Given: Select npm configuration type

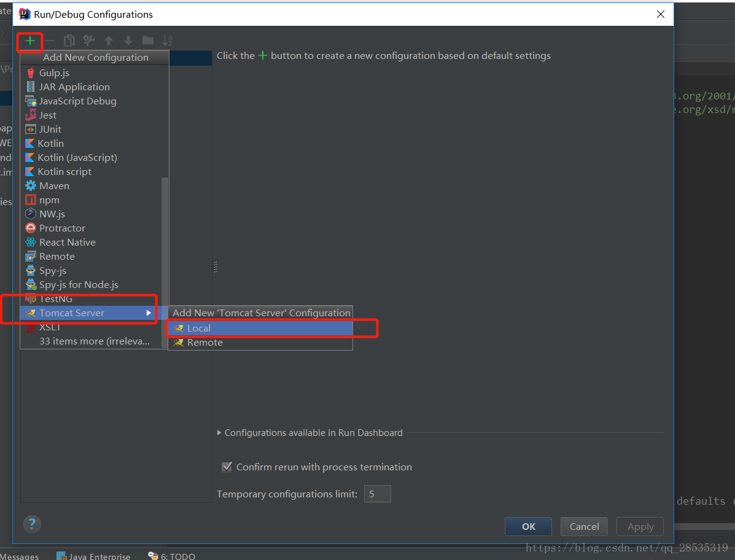Looking at the screenshot, I should pyautogui.click(x=91, y=200).
